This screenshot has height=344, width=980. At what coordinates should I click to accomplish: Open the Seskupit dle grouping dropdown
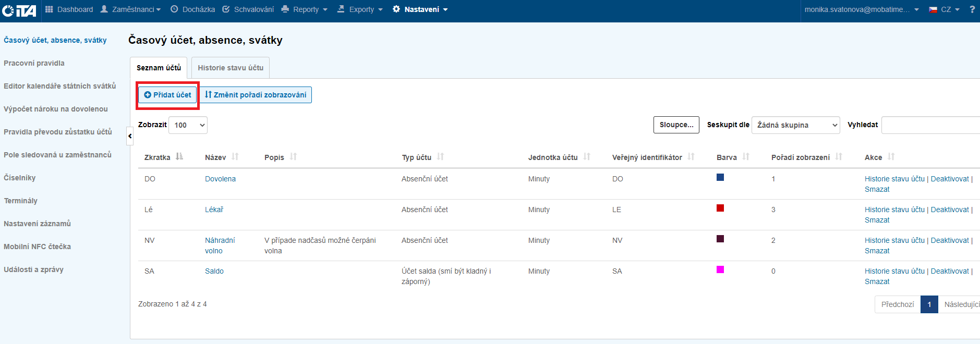pyautogui.click(x=795, y=125)
